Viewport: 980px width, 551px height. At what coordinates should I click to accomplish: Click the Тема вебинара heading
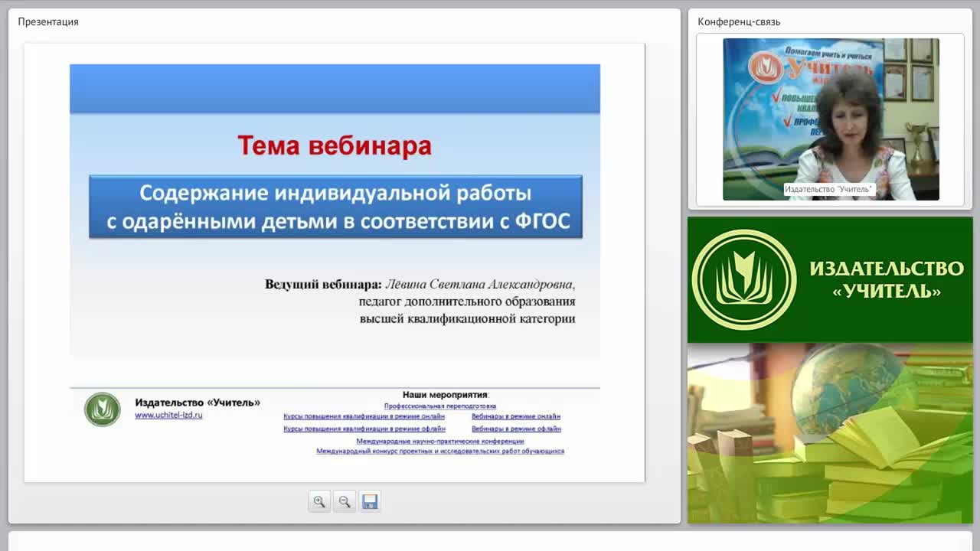tap(335, 145)
